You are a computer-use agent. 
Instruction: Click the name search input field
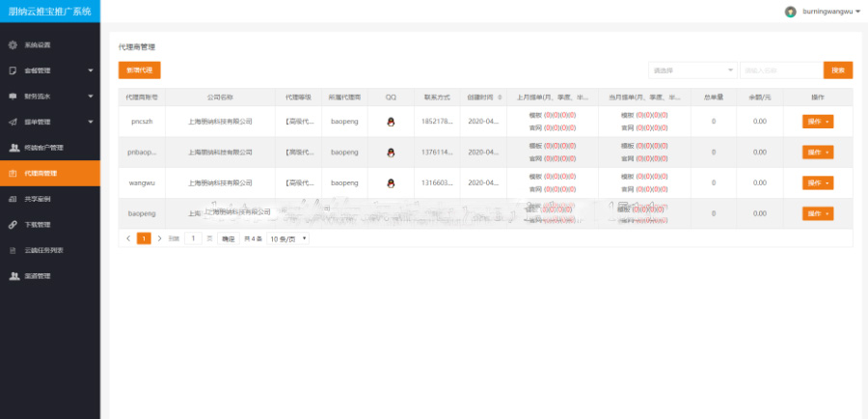tap(780, 70)
